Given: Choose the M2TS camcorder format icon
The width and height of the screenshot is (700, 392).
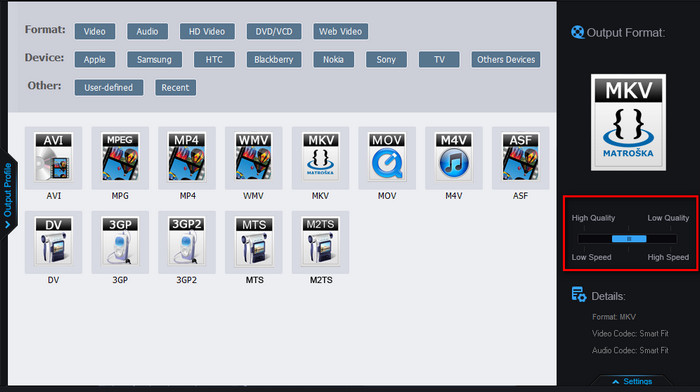Looking at the screenshot, I should click(x=321, y=242).
